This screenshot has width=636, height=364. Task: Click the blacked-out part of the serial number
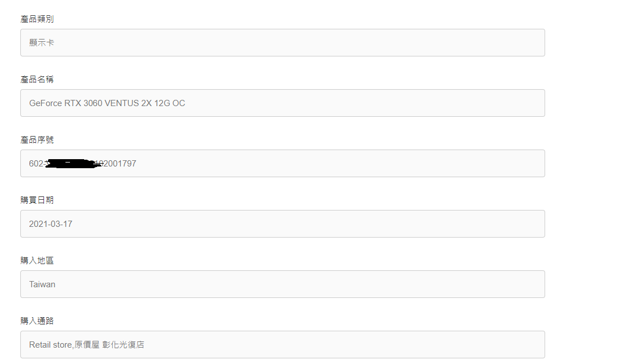73,164
